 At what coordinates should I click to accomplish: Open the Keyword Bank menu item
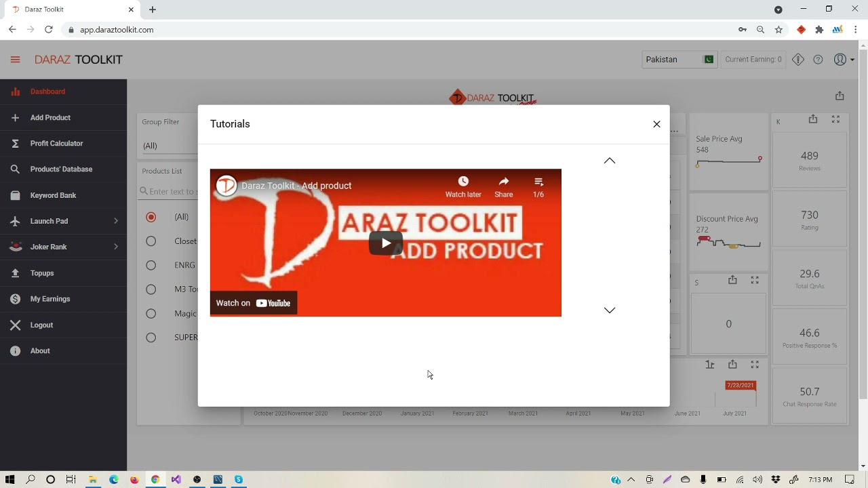[x=63, y=195]
